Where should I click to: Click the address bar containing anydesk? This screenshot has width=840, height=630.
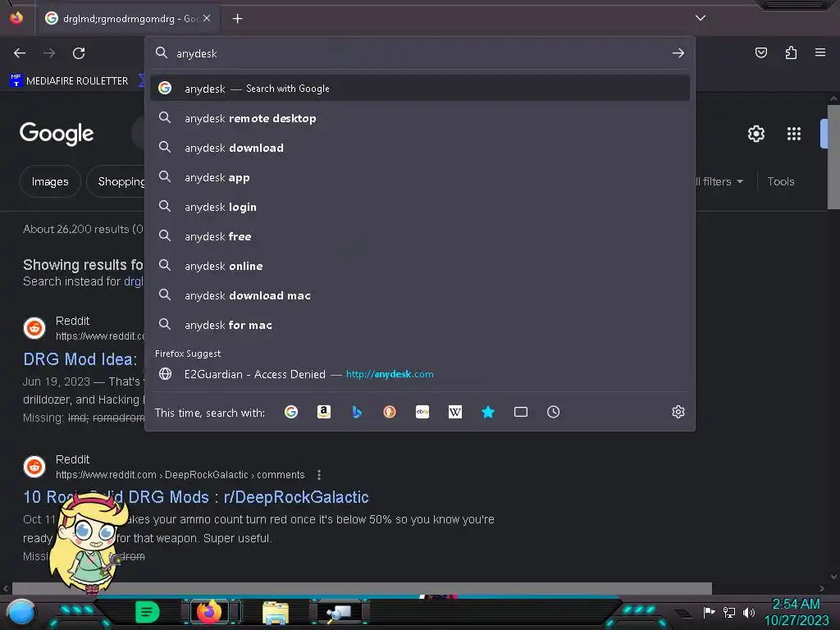(x=420, y=53)
